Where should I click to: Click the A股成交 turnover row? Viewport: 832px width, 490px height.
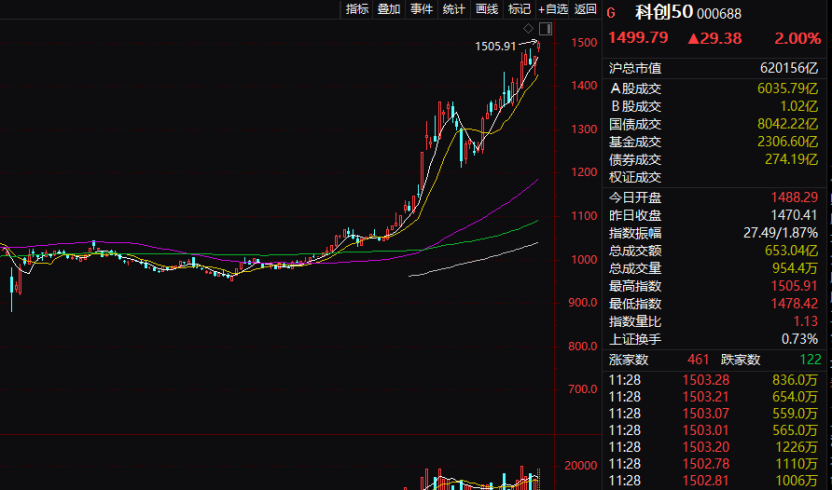click(717, 88)
